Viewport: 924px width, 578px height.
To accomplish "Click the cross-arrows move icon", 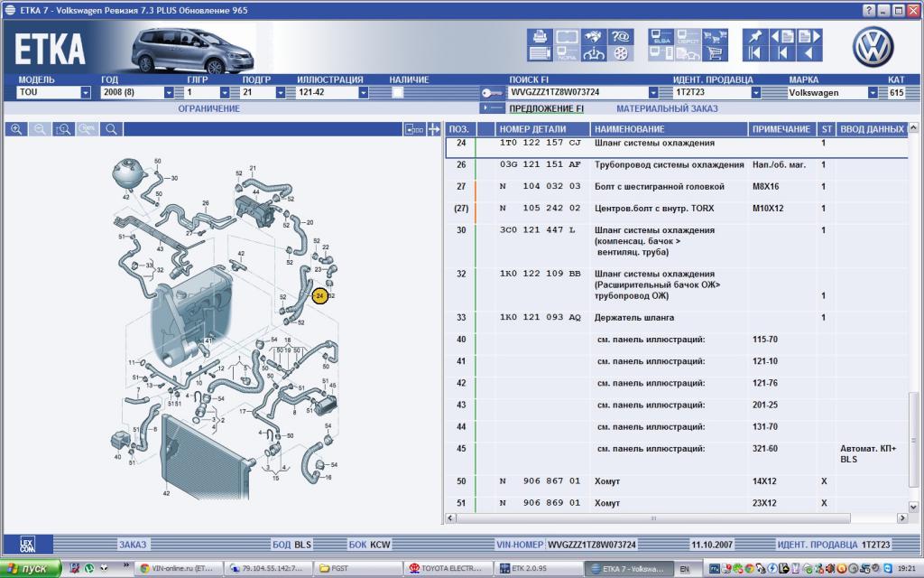I will coord(434,129).
